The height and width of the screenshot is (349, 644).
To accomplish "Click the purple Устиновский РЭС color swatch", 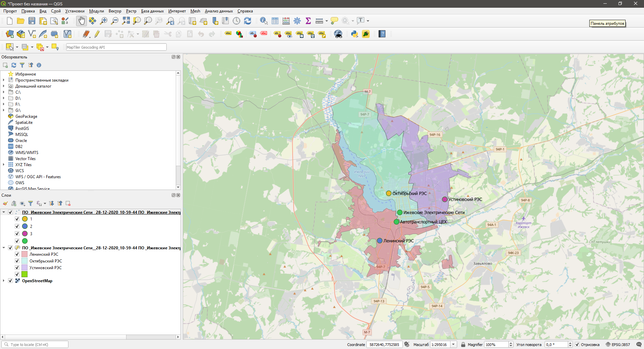I will click(24, 268).
